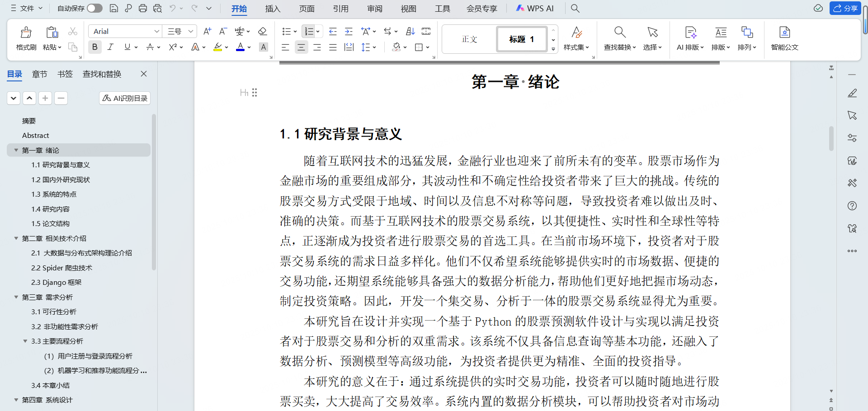Switch to the 插入 ribbon tab
The width and height of the screenshot is (868, 411).
pos(273,8)
